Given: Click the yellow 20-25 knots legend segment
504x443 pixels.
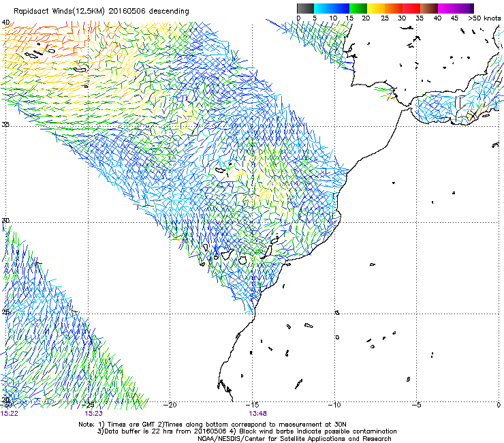Looking at the screenshot, I should [x=376, y=8].
